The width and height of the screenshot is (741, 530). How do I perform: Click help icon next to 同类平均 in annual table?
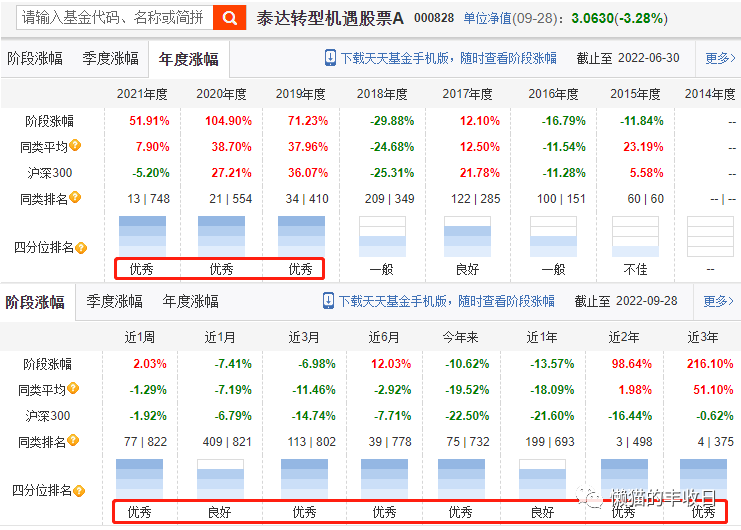coord(75,146)
